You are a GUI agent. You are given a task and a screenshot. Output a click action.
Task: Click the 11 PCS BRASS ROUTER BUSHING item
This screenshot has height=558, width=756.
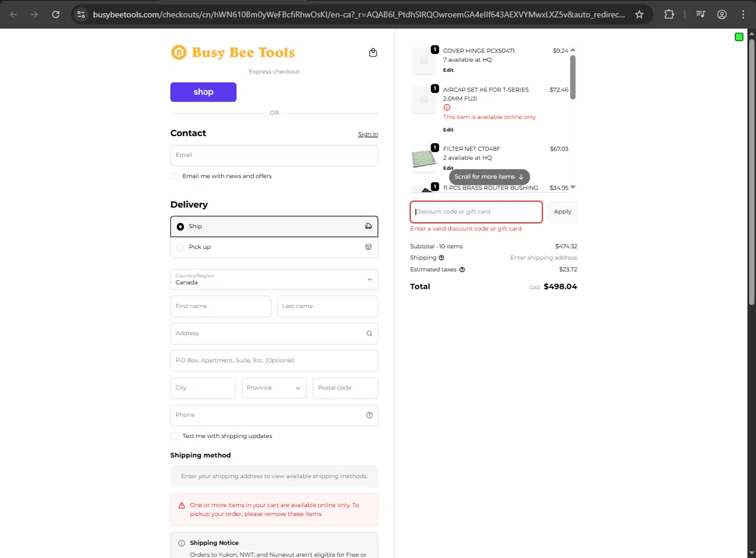coord(490,188)
